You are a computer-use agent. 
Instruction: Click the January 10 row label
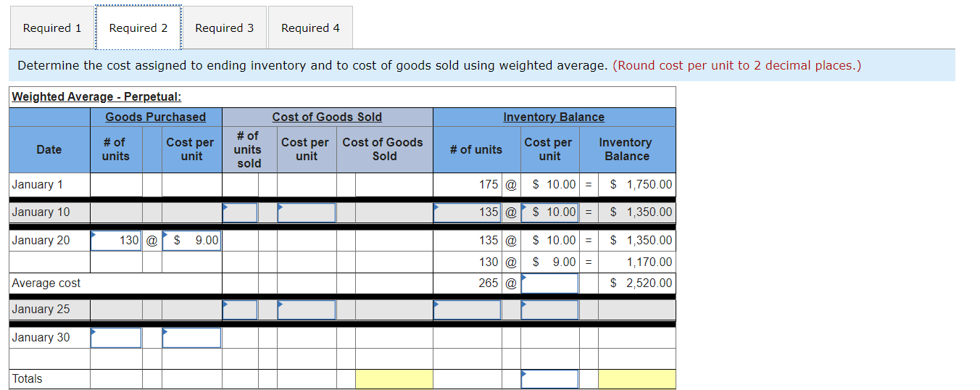click(41, 212)
